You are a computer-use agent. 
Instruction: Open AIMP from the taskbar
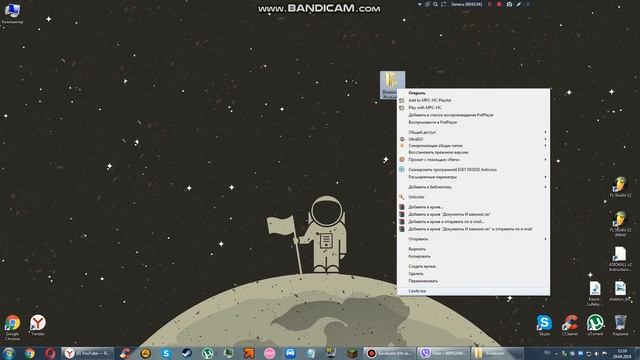(146, 353)
